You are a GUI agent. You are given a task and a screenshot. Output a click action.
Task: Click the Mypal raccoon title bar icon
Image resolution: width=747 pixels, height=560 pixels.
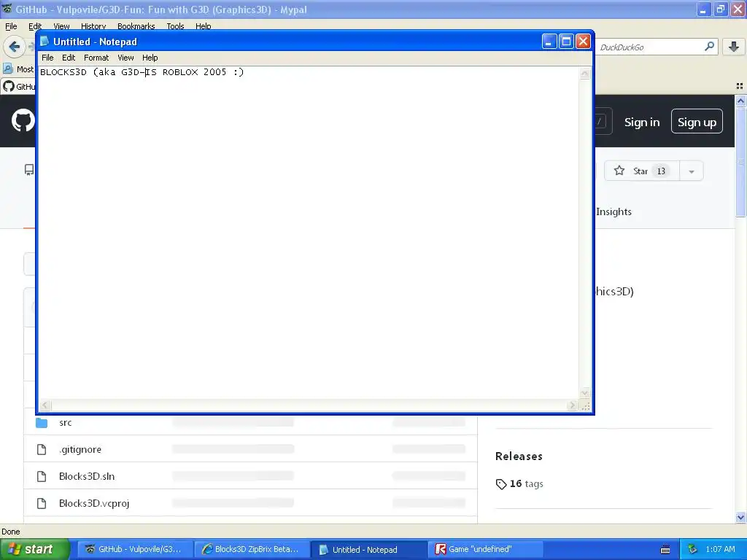(7, 9)
